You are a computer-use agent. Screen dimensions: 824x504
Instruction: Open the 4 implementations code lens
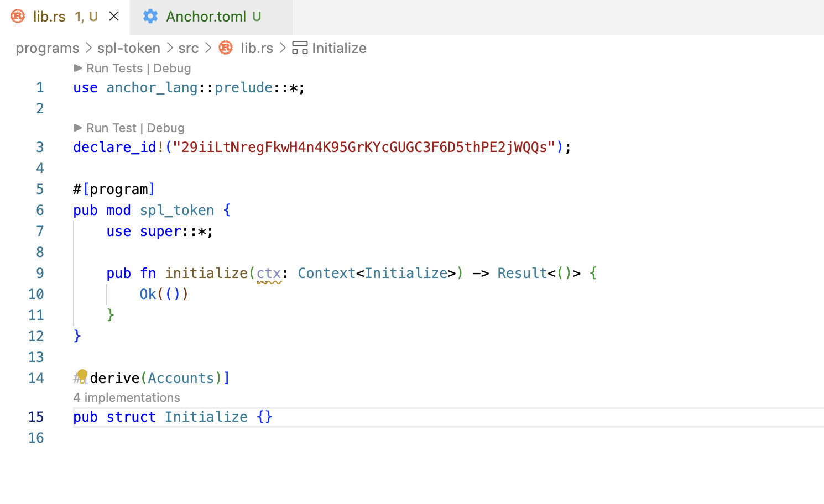(127, 397)
